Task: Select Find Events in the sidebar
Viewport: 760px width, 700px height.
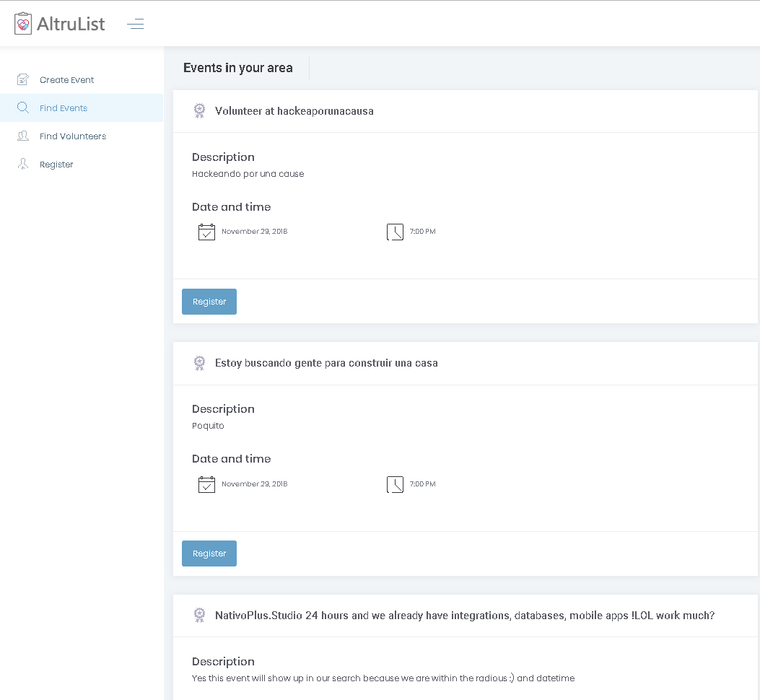Action: [x=82, y=108]
